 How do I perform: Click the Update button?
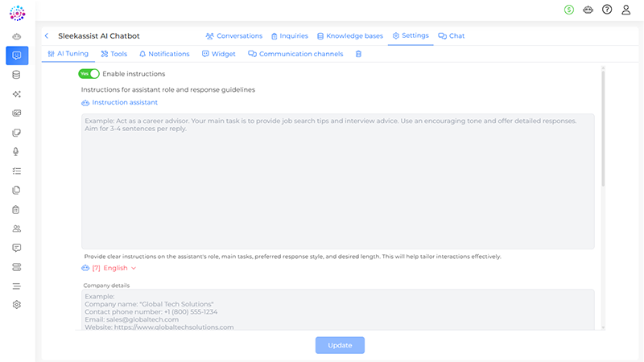340,345
